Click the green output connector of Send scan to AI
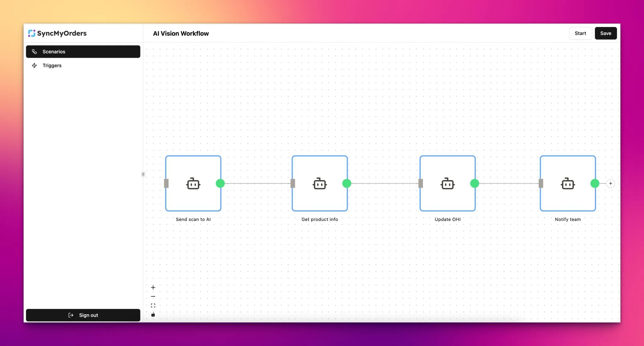Screen dimensions: 644x346 [220, 184]
